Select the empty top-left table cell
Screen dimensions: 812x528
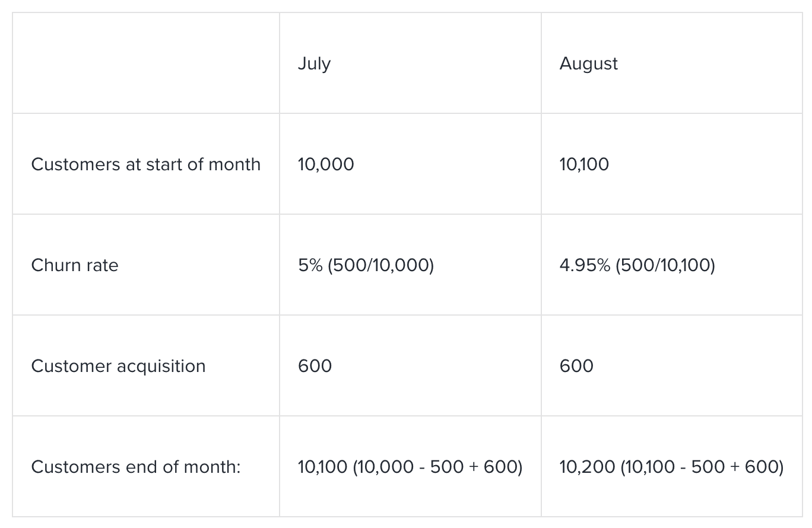click(x=146, y=63)
